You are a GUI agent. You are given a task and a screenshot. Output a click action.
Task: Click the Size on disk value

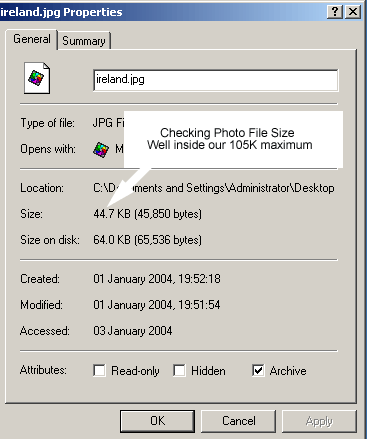point(147,240)
